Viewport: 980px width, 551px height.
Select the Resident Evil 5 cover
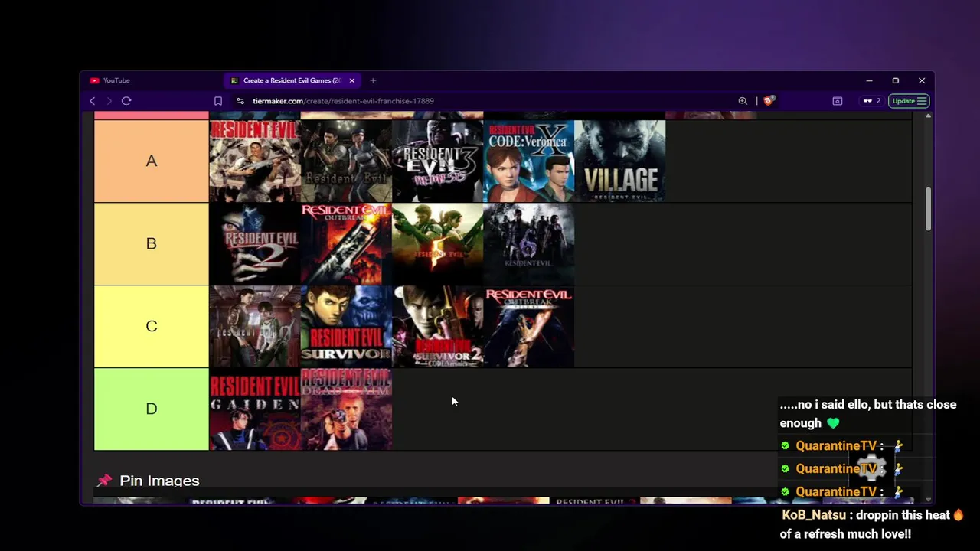click(x=437, y=243)
